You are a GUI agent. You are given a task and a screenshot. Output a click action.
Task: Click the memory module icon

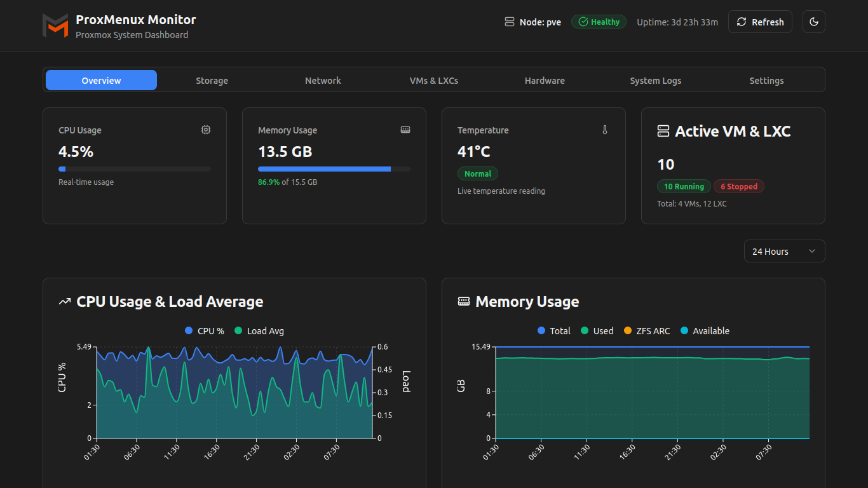click(x=405, y=130)
